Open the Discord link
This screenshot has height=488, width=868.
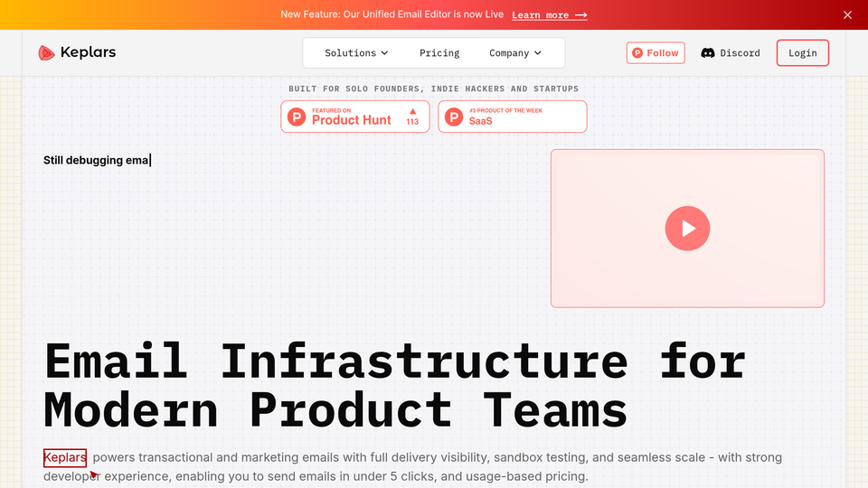coord(731,53)
